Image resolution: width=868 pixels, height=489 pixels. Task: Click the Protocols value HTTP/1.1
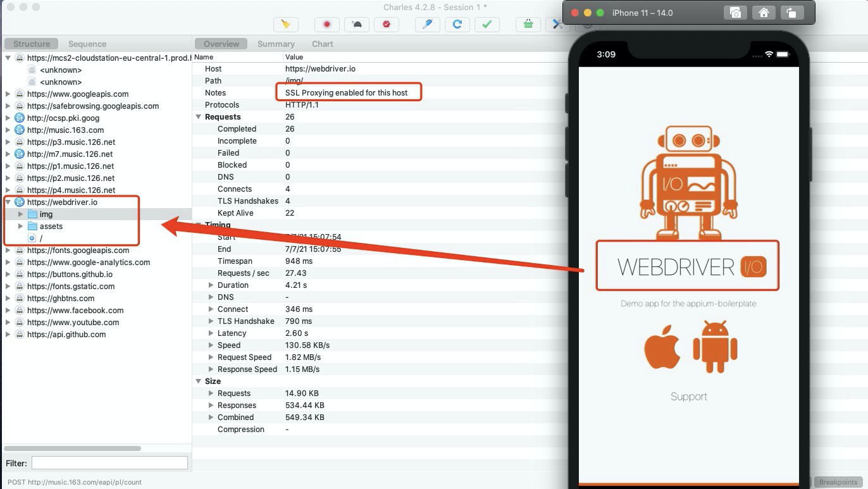(302, 105)
